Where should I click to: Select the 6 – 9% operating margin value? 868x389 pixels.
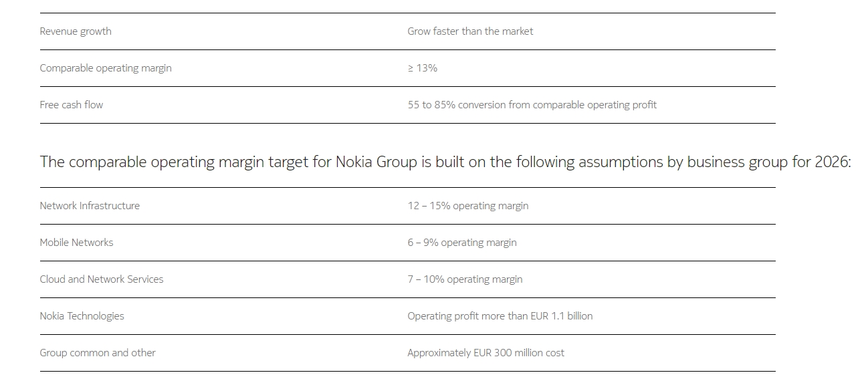tap(462, 243)
